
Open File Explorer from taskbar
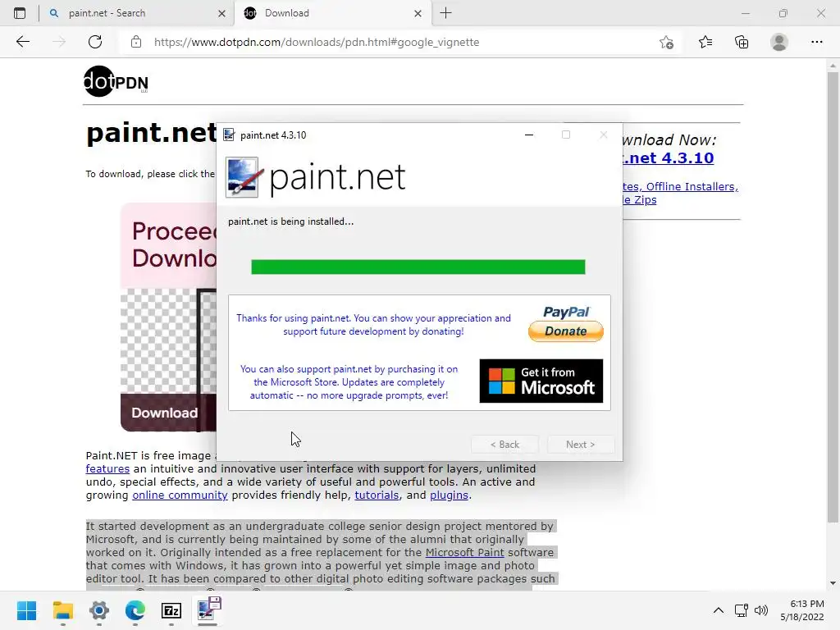click(x=62, y=610)
